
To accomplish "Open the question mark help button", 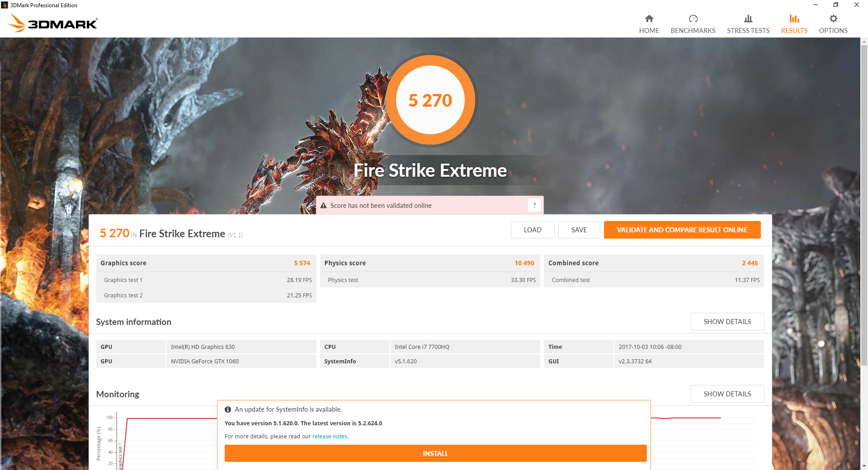I will coord(534,205).
